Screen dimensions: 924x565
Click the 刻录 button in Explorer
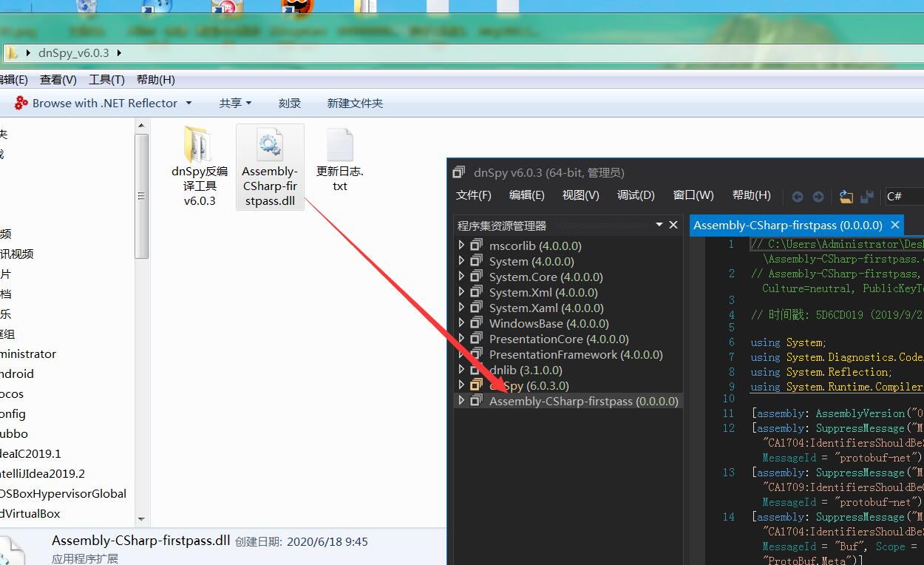290,103
